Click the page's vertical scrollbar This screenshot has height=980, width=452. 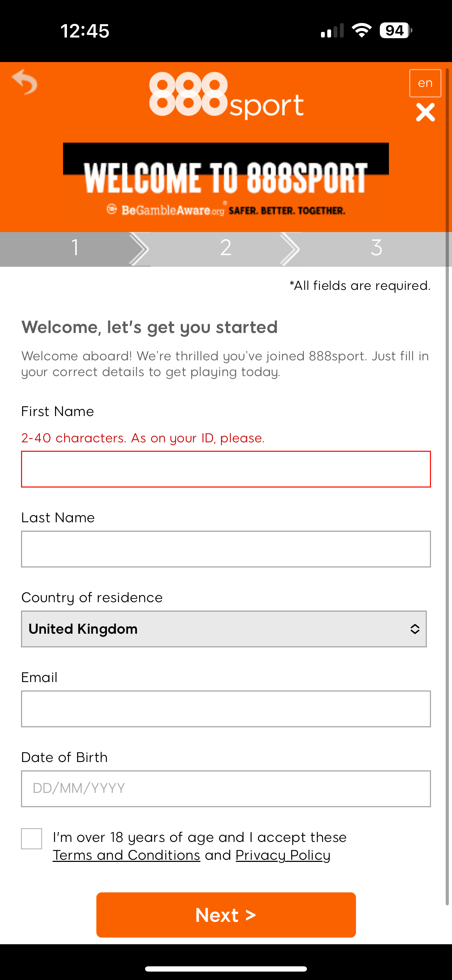(447, 487)
